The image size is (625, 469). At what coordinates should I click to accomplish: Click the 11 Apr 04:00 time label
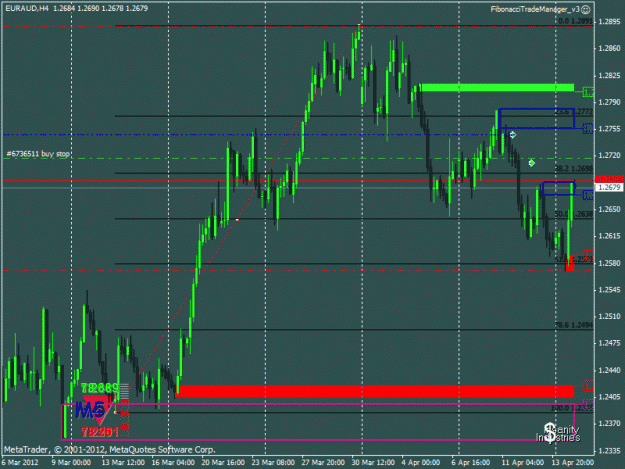pos(523,462)
